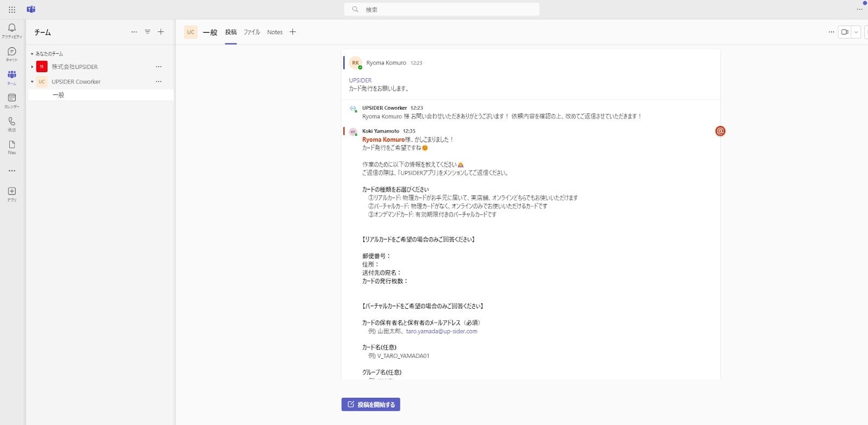Open the taro.yamada@up-sider.com email link

tap(442, 331)
